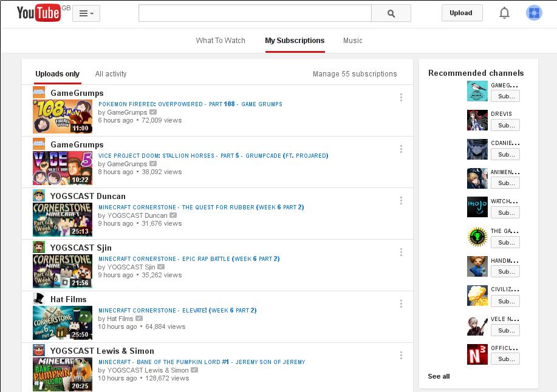Click the magnifier search button
The width and height of the screenshot is (557, 392).
point(391,13)
